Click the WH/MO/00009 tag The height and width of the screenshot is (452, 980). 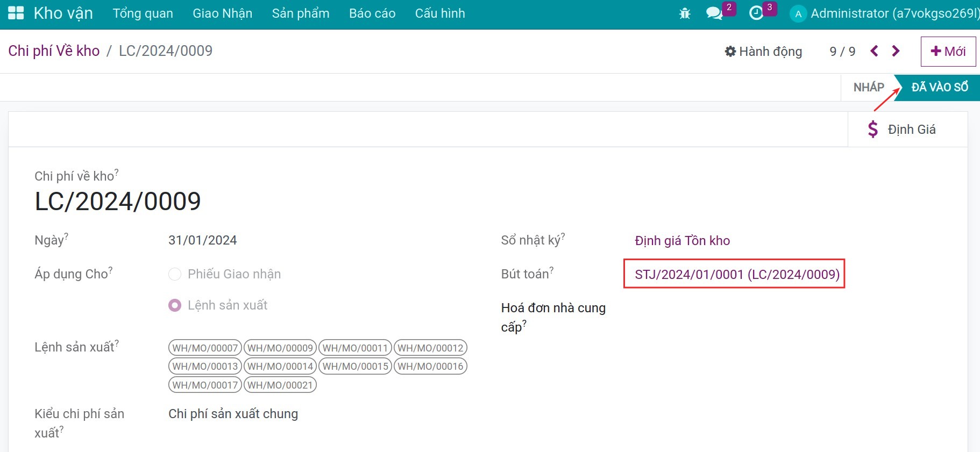click(x=280, y=348)
